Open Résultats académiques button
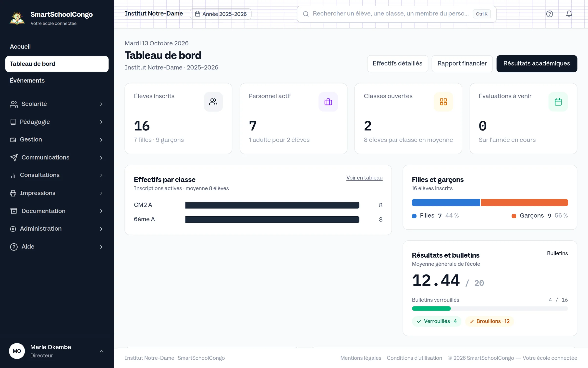 tap(537, 64)
